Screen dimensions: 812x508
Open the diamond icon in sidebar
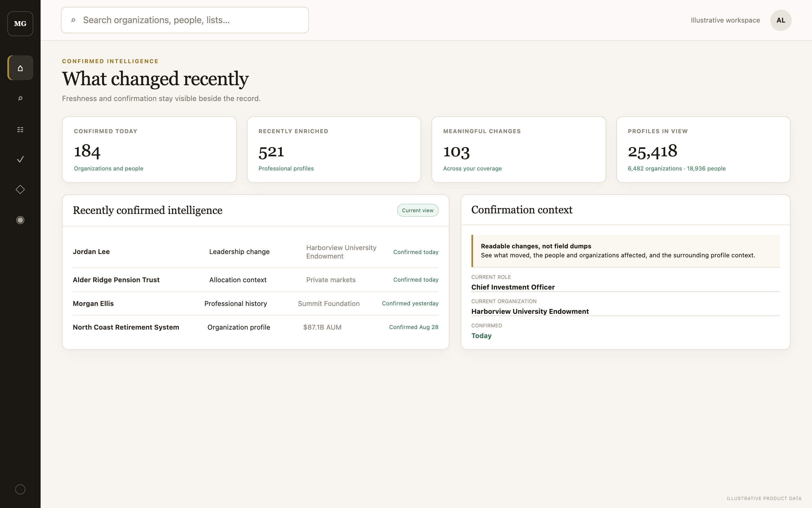(x=20, y=189)
